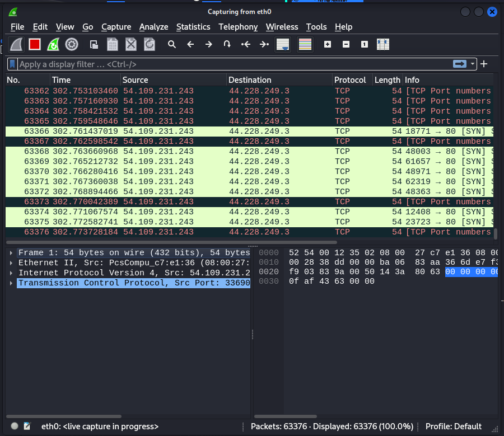This screenshot has height=436, width=504.
Task: Add a filter button using the plus sign
Action: tap(484, 64)
